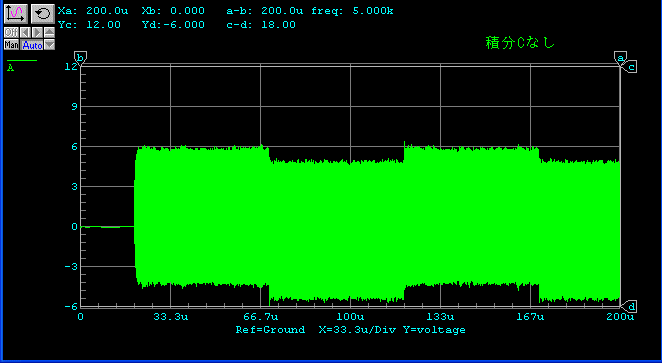This screenshot has height=363, width=662.
Task: Click the Y=voltage label
Action: point(434,330)
